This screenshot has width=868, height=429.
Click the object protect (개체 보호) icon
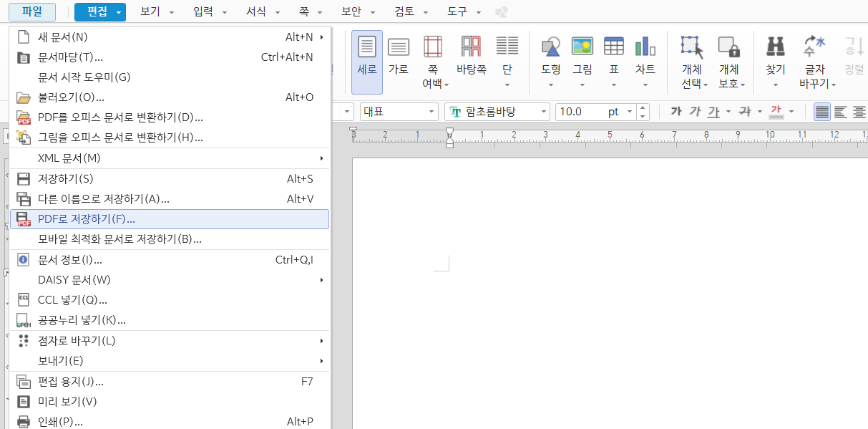coord(728,47)
